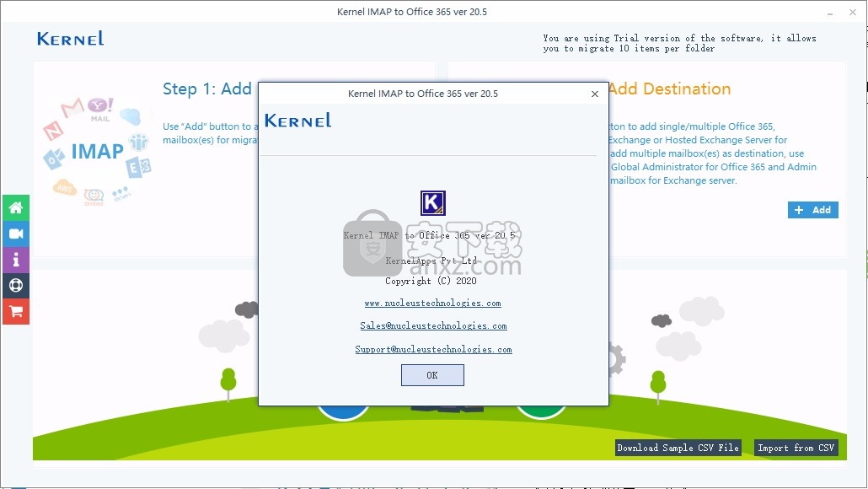Open the info sidebar icon
This screenshot has height=489, width=868.
pos(16,260)
